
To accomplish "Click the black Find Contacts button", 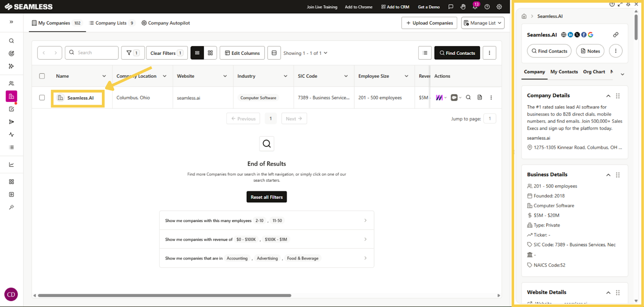I will pos(457,53).
